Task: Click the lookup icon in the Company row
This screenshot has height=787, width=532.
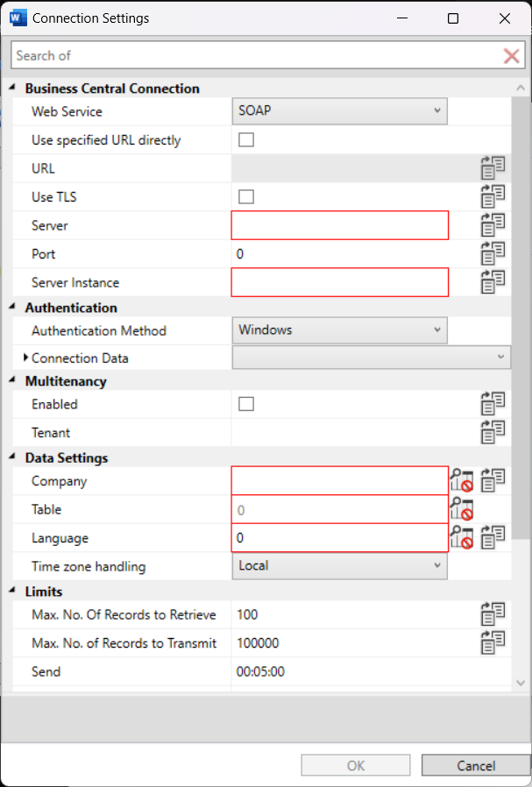Action: click(462, 481)
